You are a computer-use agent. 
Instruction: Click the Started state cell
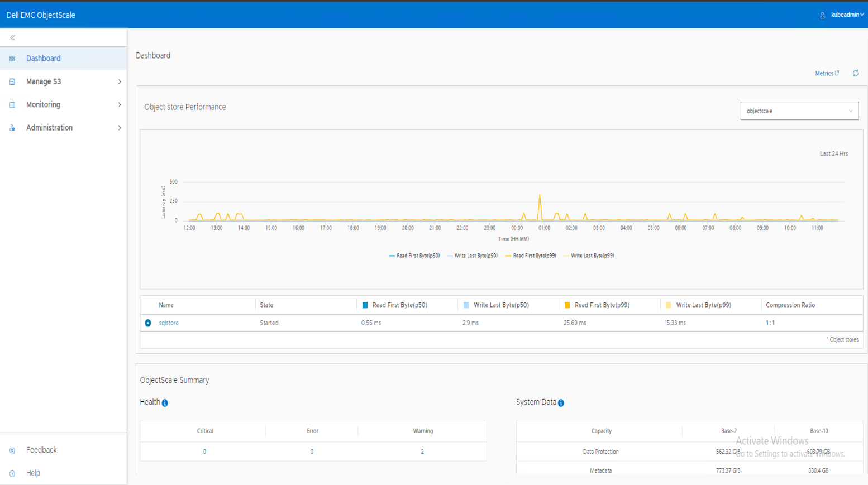tap(269, 323)
